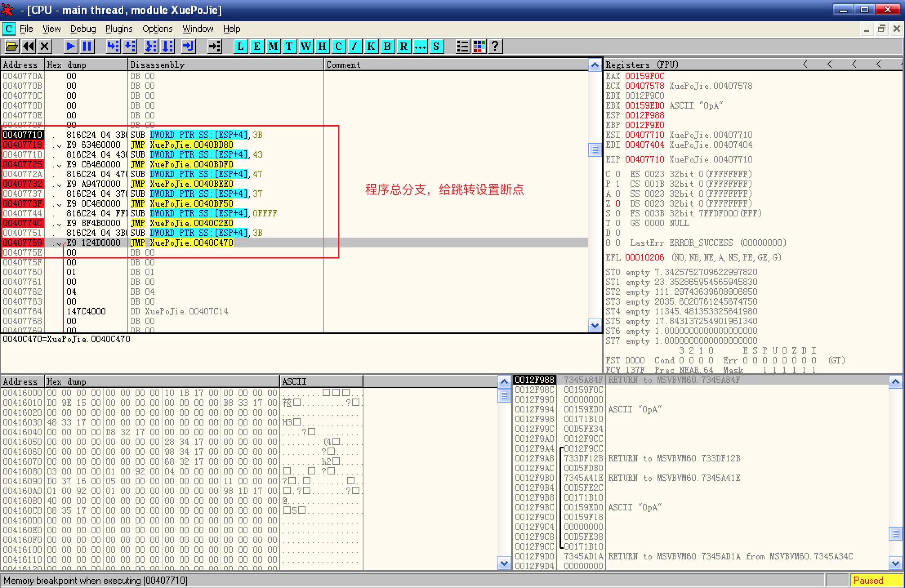Open Breakpoints window with the B button
This screenshot has width=905, height=588.
click(x=387, y=46)
